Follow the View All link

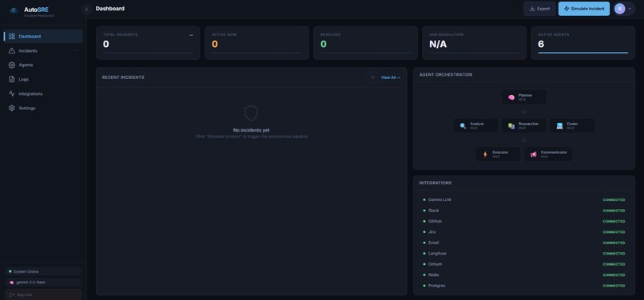[391, 77]
